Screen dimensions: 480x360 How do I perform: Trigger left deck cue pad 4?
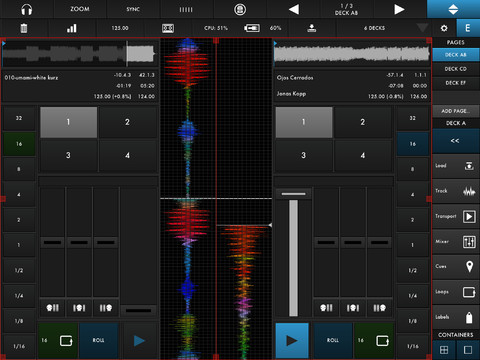128,155
